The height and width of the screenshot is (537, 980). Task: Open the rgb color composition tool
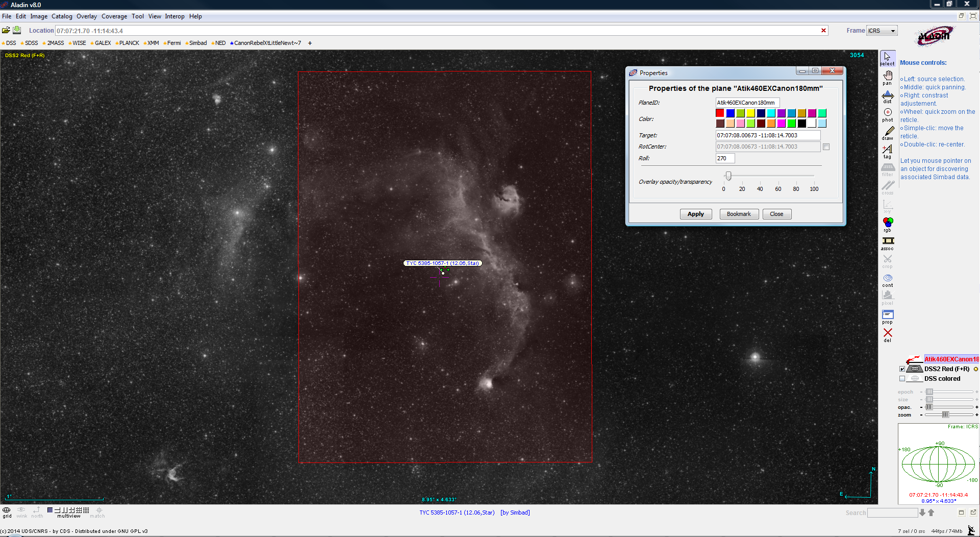pyautogui.click(x=888, y=224)
